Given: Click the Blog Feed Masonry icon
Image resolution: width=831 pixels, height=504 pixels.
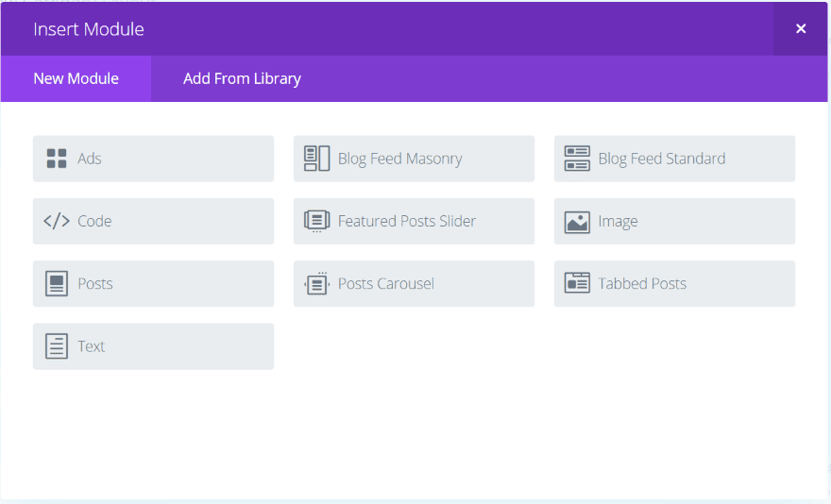Looking at the screenshot, I should click(316, 159).
